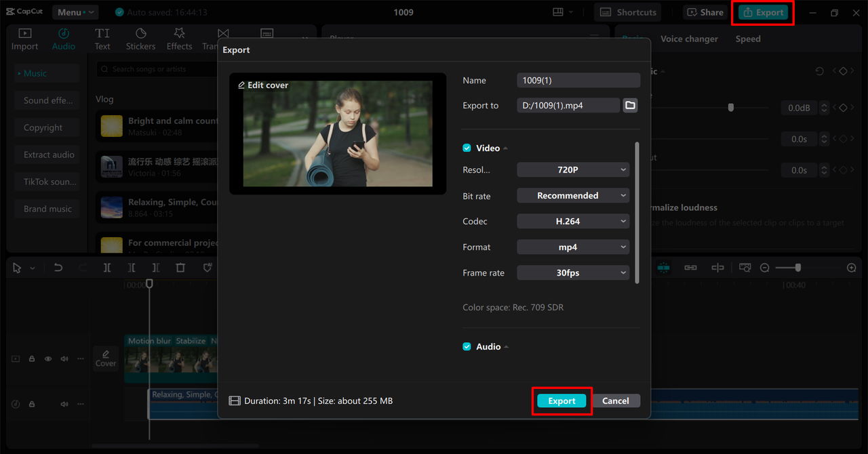
Task: Click the undo arrow in timeline toolbar
Action: point(58,268)
